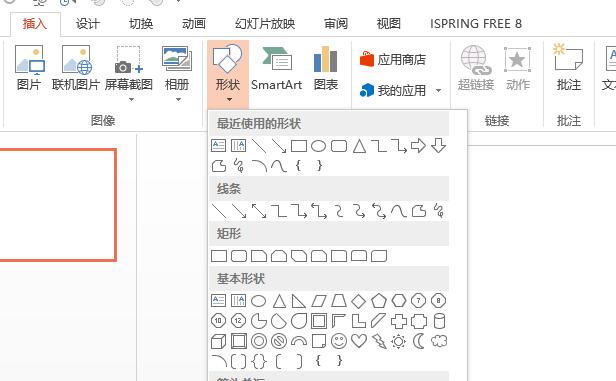
Task: Open the 审阅 tab
Action: click(336, 24)
